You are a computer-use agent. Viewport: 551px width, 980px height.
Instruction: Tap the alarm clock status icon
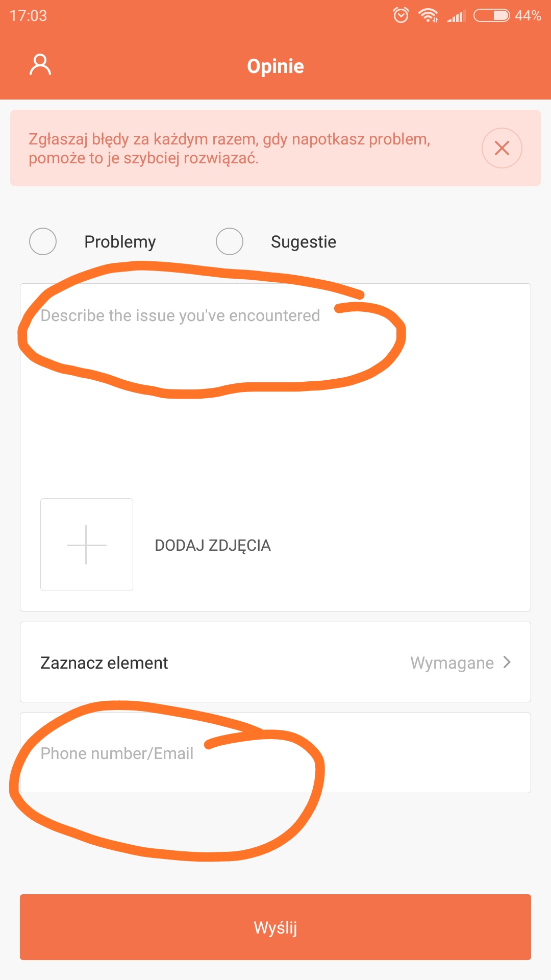pyautogui.click(x=401, y=15)
